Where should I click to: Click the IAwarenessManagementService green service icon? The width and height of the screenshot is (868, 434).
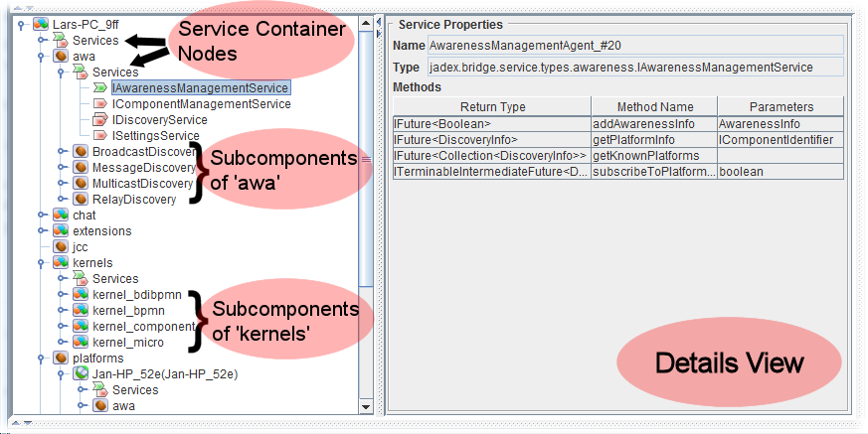(100, 88)
